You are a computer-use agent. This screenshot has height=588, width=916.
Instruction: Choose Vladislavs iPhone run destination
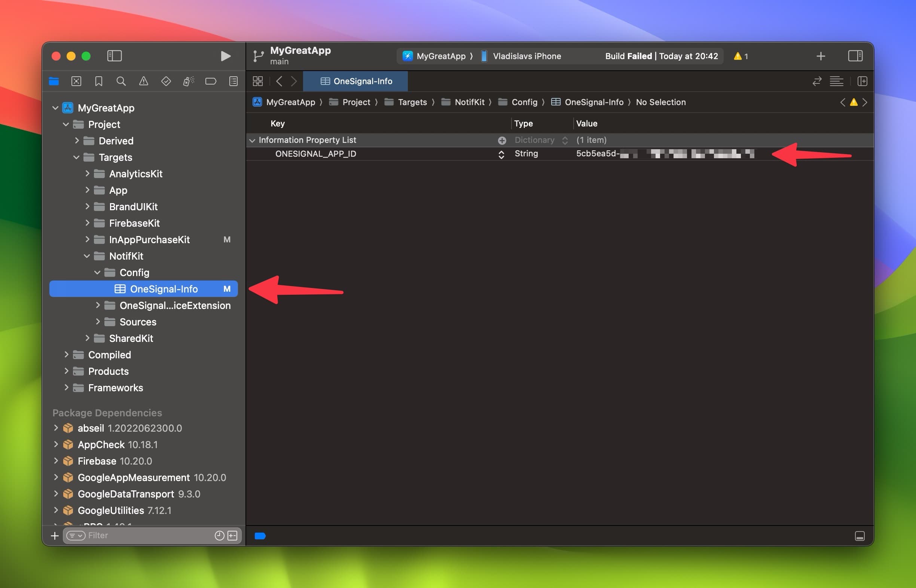coord(520,56)
